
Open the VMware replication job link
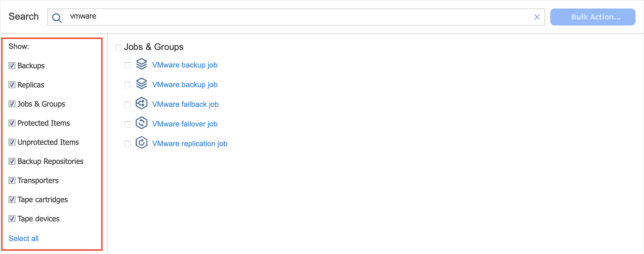tap(190, 144)
